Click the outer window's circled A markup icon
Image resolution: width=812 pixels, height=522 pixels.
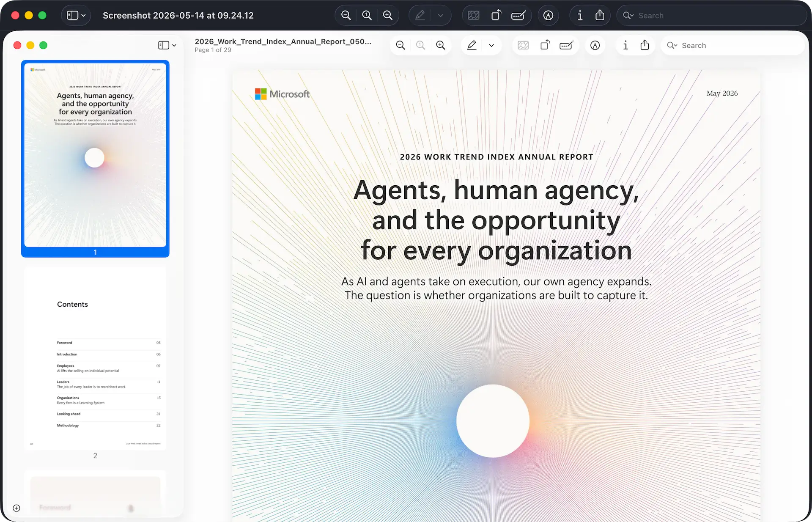548,16
